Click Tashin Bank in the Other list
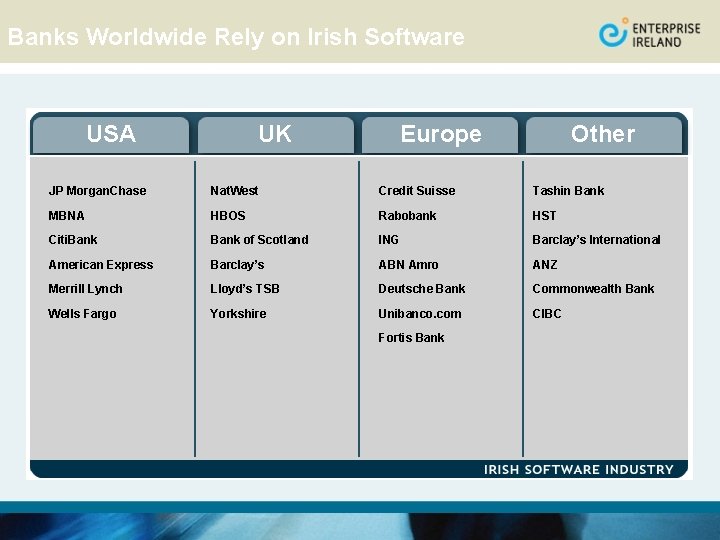 [568, 191]
